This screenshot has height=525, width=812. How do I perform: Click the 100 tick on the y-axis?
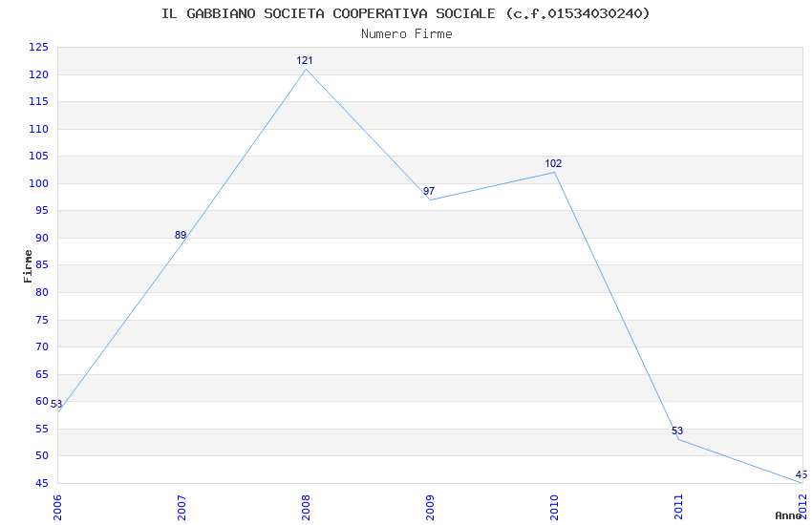(x=38, y=183)
